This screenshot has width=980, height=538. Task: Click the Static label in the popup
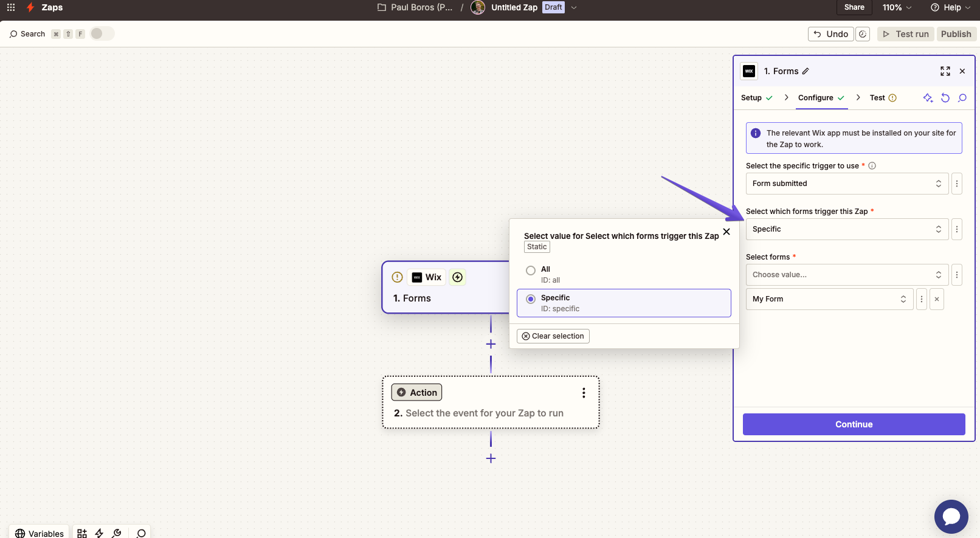(537, 247)
